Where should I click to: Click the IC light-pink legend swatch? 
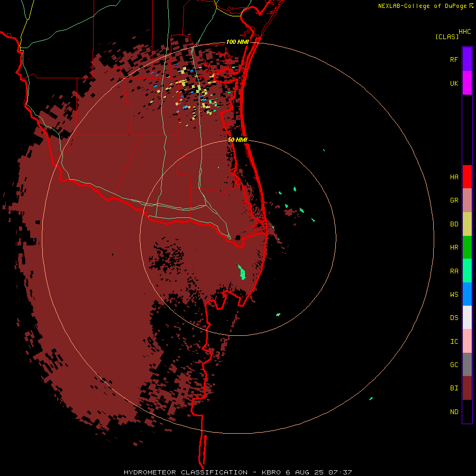467,341
